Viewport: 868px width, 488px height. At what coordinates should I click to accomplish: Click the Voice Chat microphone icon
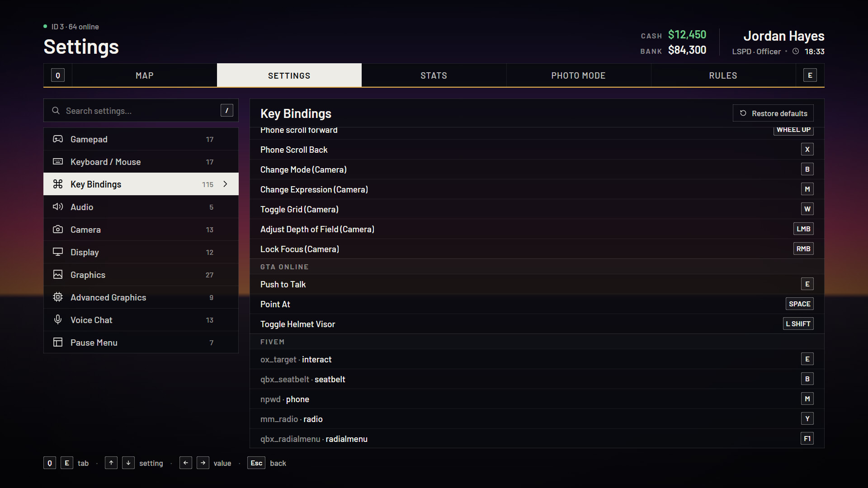58,320
